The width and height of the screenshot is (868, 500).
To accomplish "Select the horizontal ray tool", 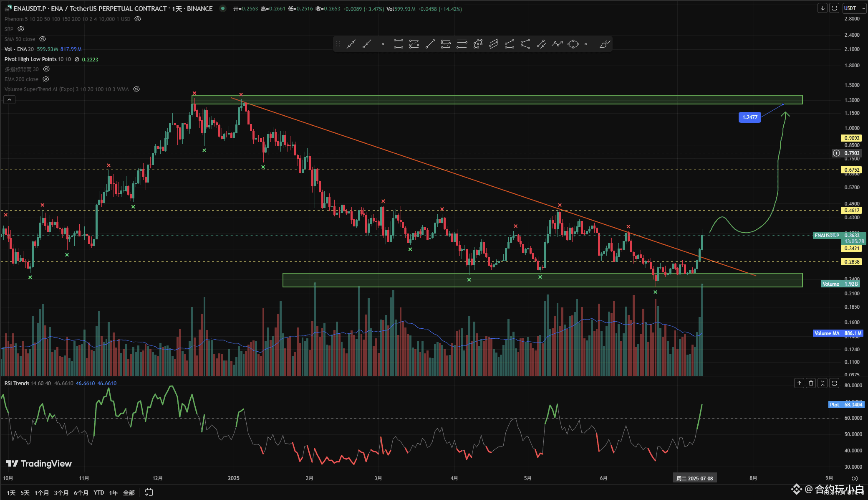I will coord(589,44).
